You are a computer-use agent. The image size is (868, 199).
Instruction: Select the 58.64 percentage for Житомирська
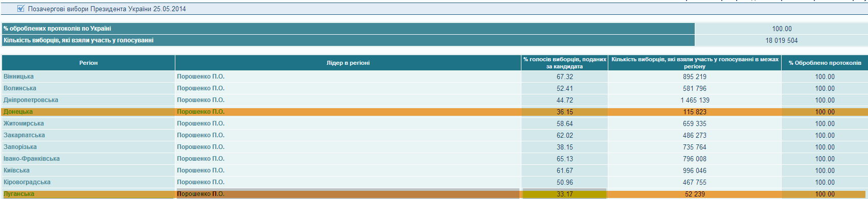(x=565, y=123)
